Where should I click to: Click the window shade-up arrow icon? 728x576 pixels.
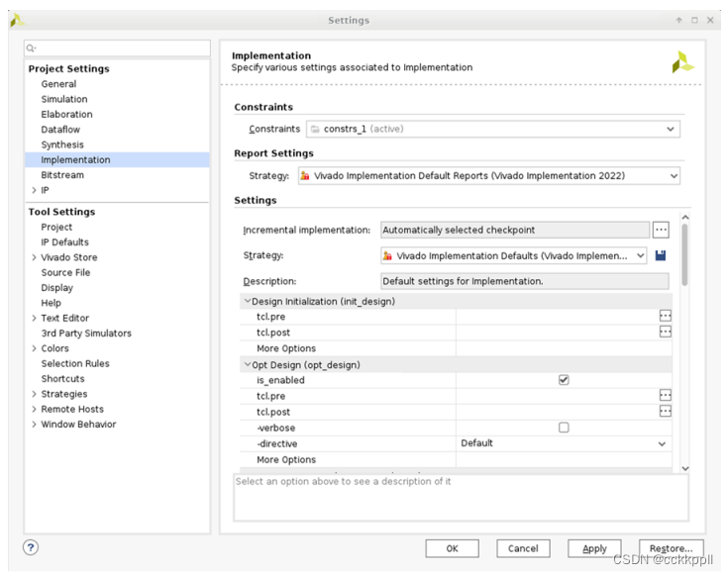[678, 20]
